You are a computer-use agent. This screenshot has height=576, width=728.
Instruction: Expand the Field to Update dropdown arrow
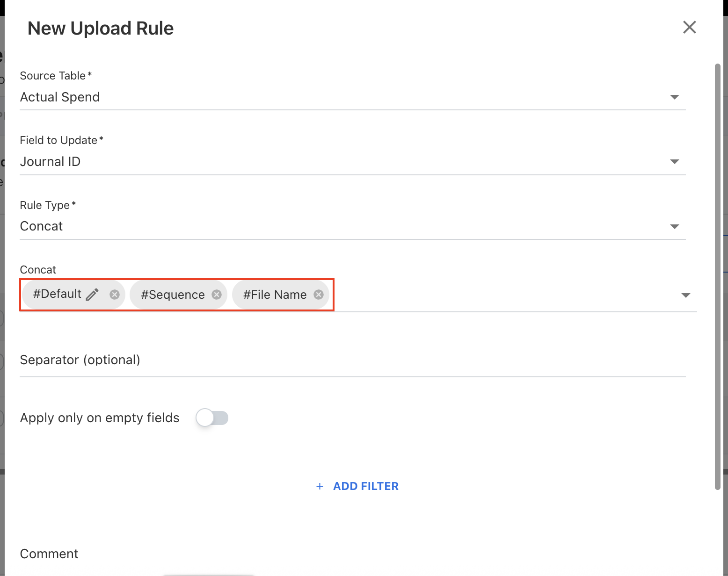tap(674, 162)
